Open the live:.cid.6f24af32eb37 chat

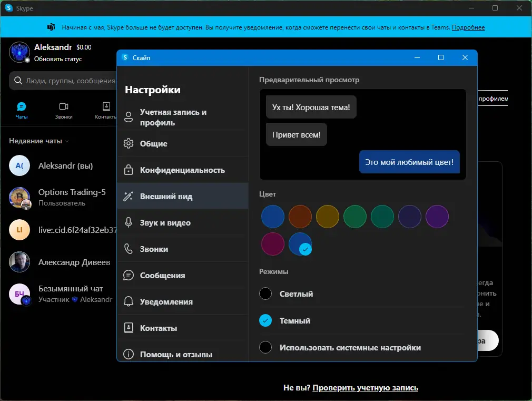(x=58, y=230)
